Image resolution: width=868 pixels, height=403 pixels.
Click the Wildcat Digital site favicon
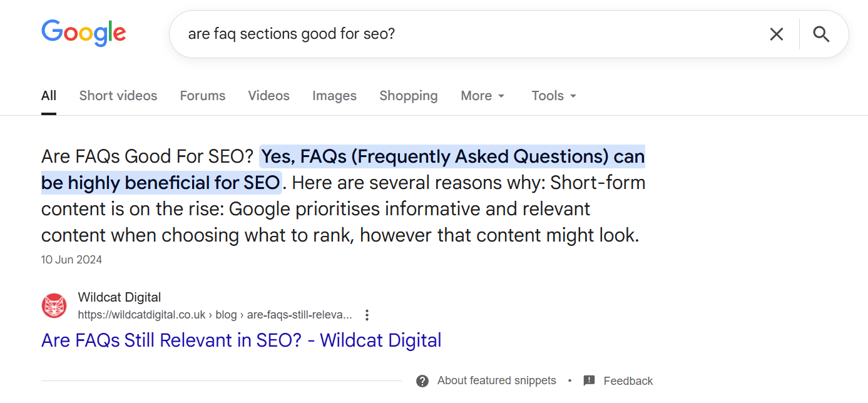coord(54,306)
